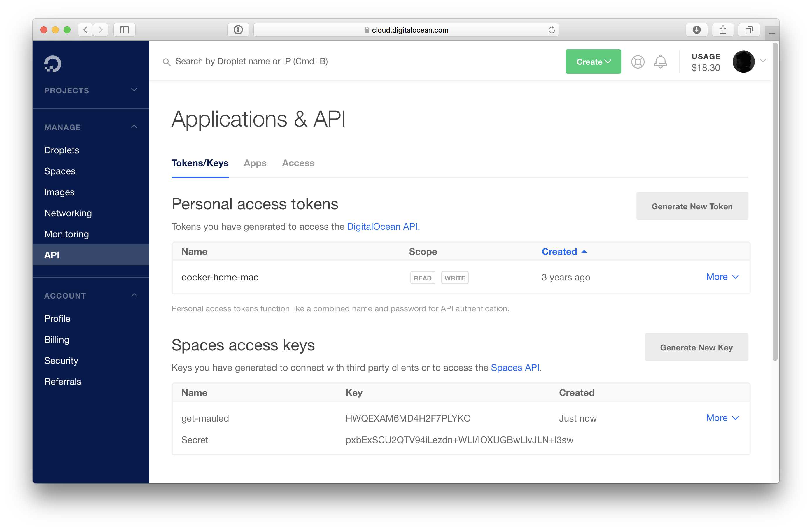Expand the Projects section chevron
The width and height of the screenshot is (812, 530).
134,90
